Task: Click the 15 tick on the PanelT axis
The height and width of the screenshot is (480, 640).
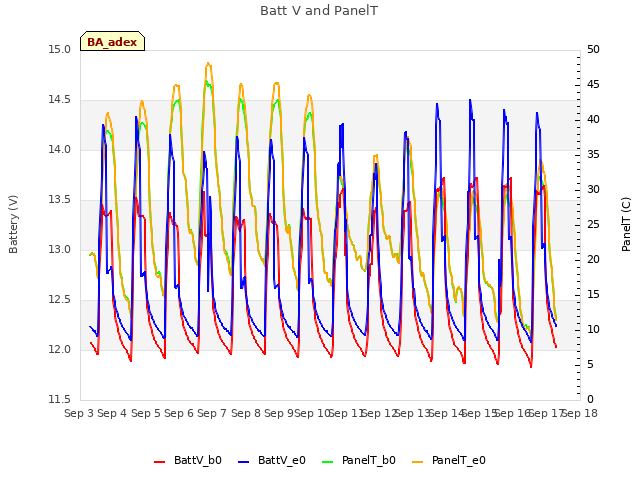Action: tap(593, 294)
